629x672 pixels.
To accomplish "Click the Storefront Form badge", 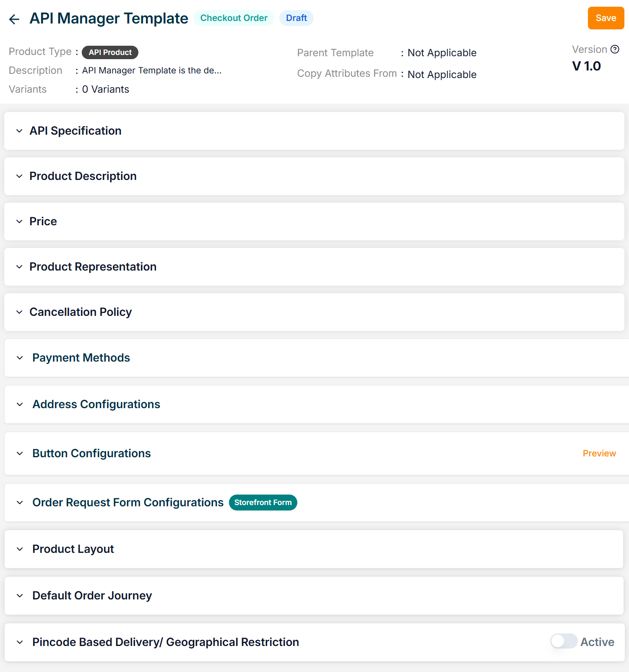I will 263,503.
